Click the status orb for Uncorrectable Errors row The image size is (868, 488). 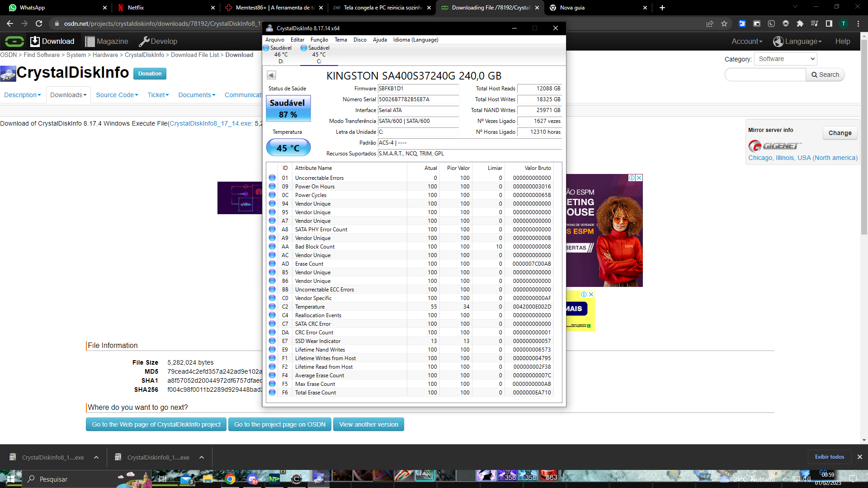coord(272,178)
